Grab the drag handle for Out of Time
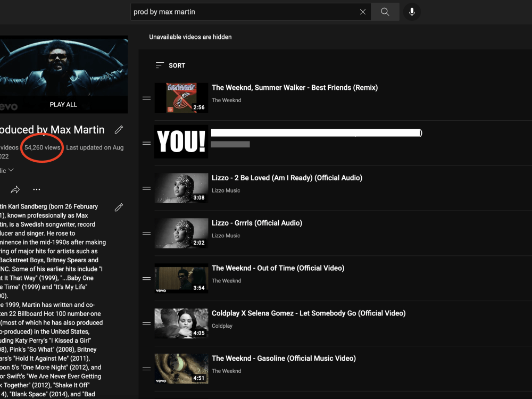Screen dimensions: 532x399 tap(147, 279)
